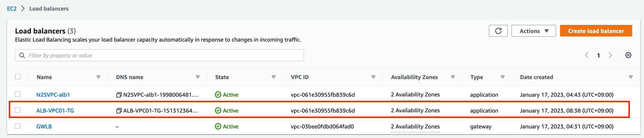Sort by Name column arrow
The width and height of the screenshot is (644, 138).
[x=98, y=77]
